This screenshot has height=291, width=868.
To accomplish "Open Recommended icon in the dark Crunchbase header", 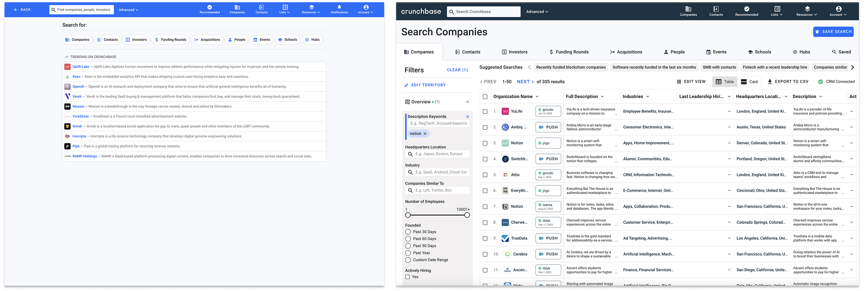I will point(747,9).
